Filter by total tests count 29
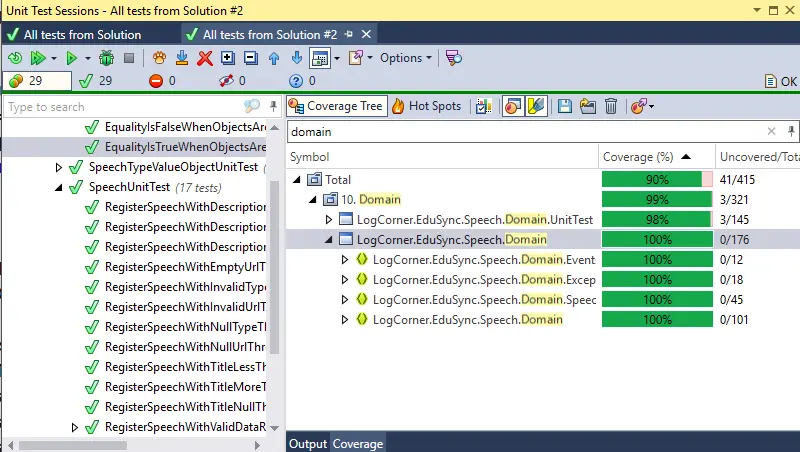Viewport: 800px width, 452px height. (37, 81)
